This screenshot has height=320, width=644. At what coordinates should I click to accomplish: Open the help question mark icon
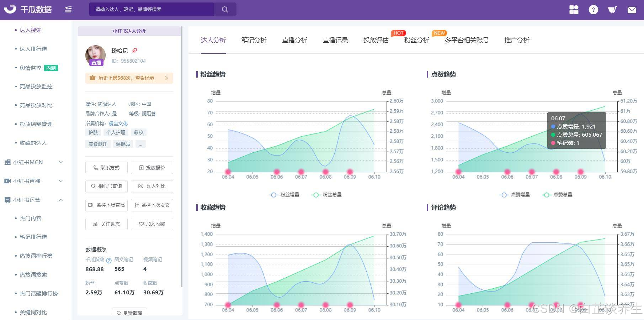point(593,10)
